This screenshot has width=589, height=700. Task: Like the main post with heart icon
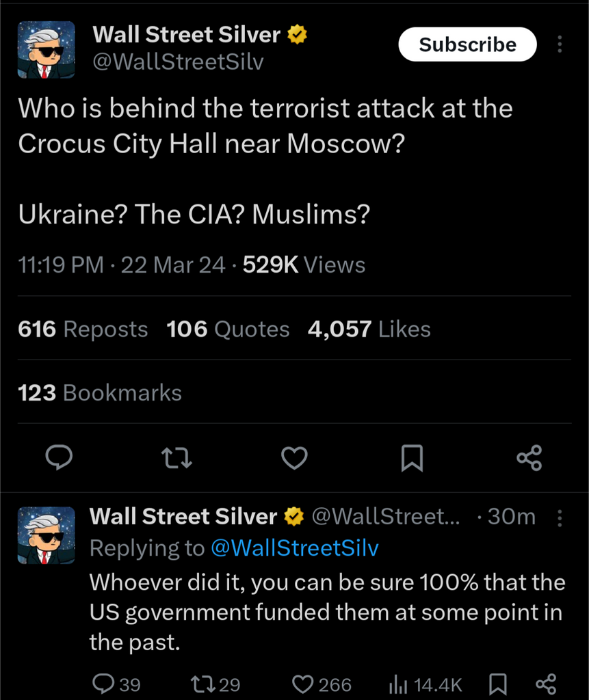[x=295, y=457]
